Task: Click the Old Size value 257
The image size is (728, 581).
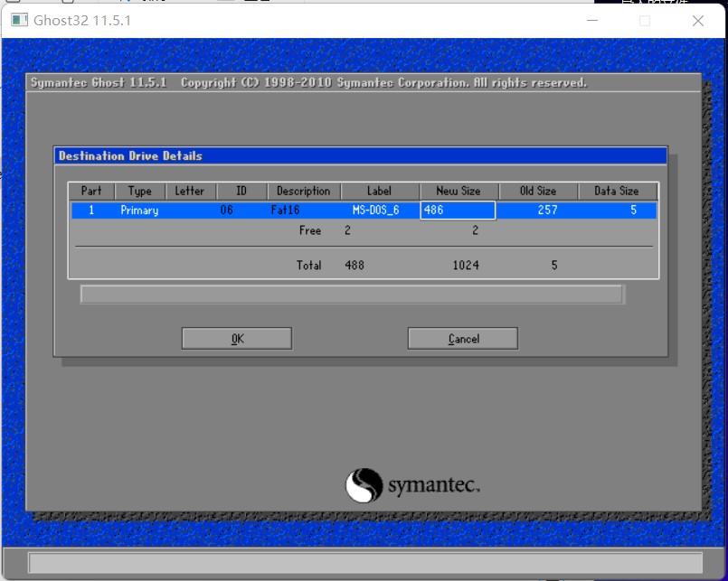Action: pyautogui.click(x=547, y=211)
